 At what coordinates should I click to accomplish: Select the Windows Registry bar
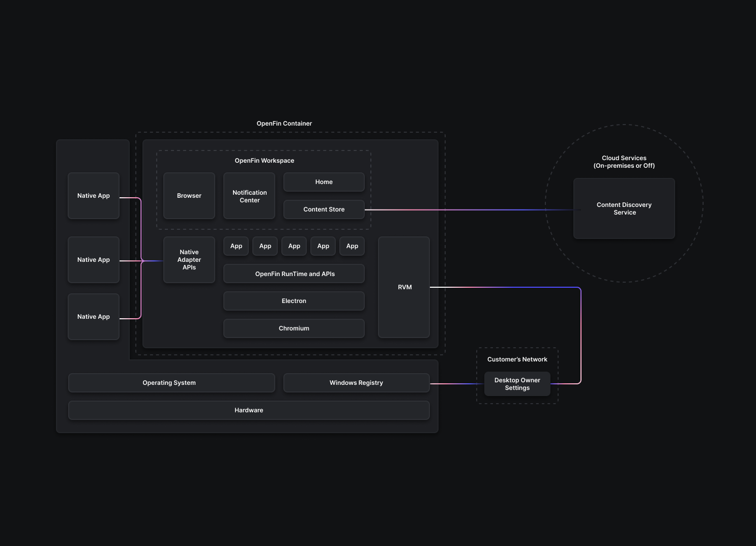pos(357,383)
